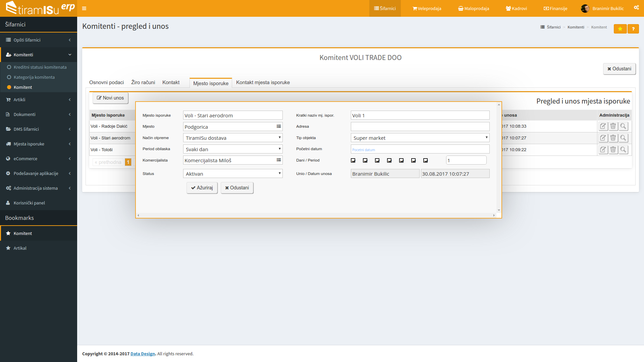The image size is (644, 362).
Task: Expand the eCommerce sidebar section
Action: [39, 159]
